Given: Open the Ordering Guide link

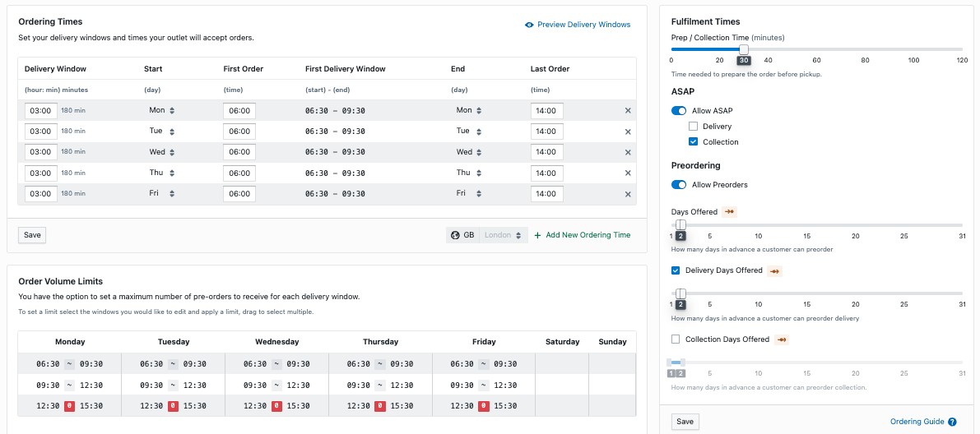Looking at the screenshot, I should 917,422.
